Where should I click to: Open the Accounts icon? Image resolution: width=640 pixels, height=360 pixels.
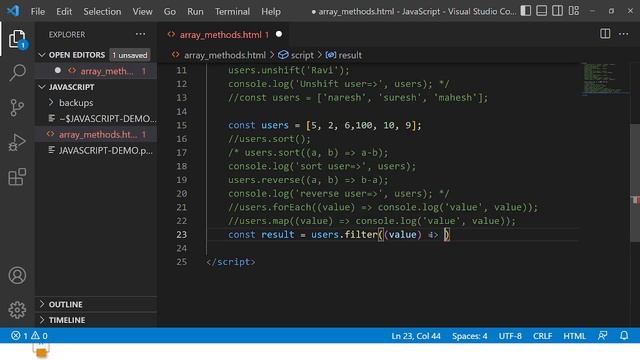pyautogui.click(x=17, y=276)
